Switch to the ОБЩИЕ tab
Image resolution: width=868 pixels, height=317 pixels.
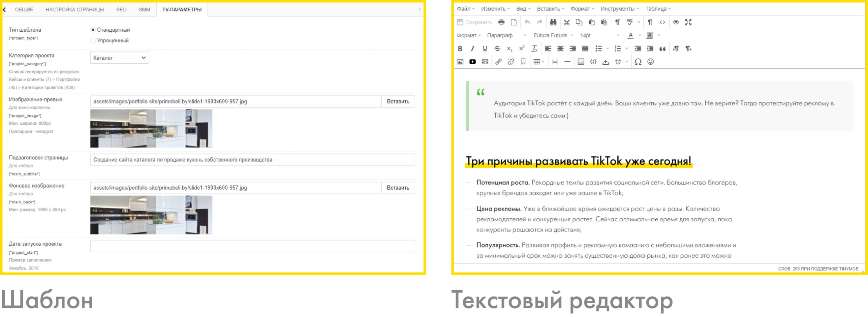(24, 9)
